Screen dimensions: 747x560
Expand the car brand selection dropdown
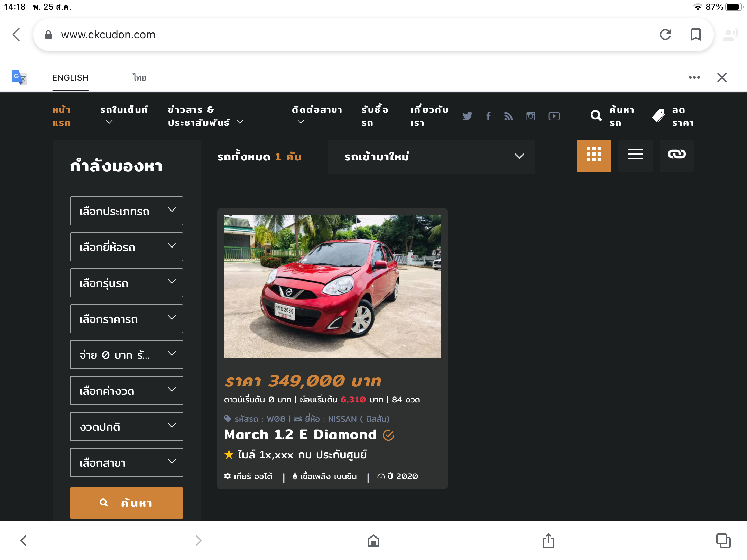127,247
